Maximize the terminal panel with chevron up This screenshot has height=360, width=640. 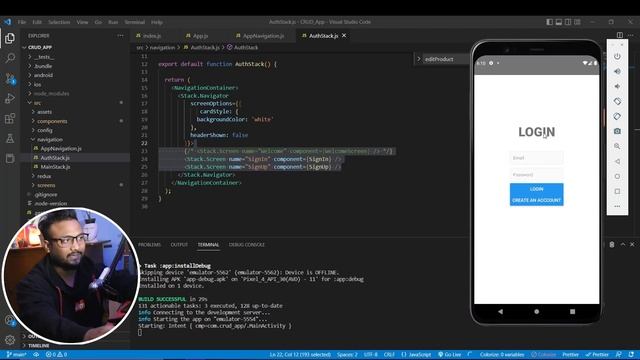coord(622,244)
